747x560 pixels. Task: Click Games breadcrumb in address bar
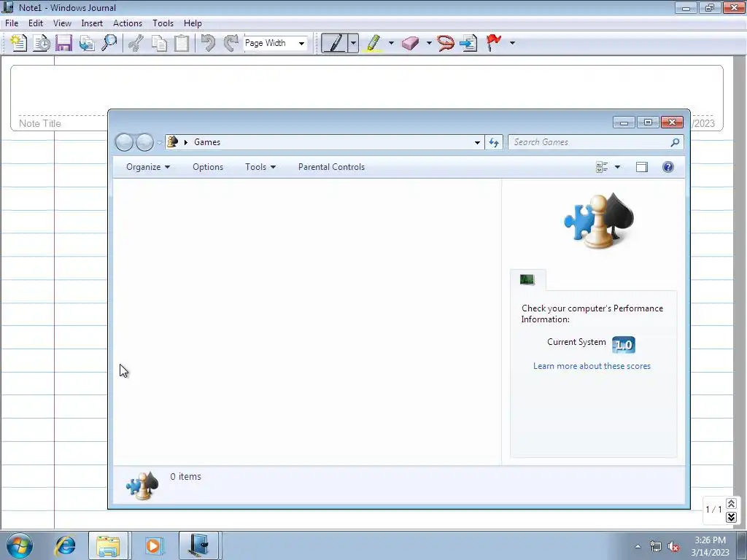(207, 142)
